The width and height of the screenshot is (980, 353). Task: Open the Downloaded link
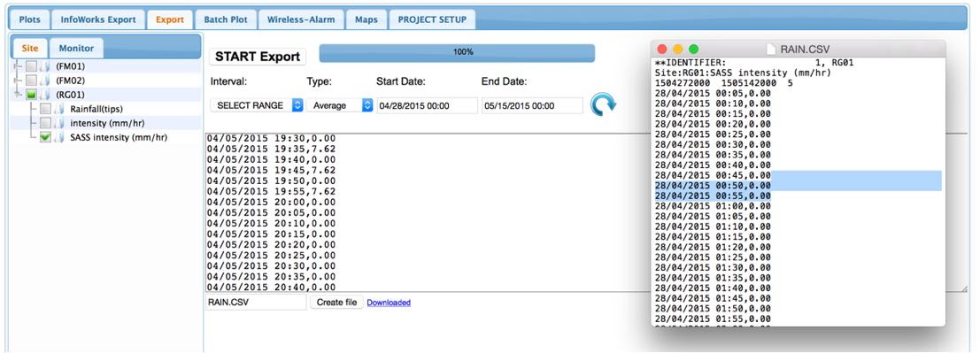pyautogui.click(x=389, y=303)
